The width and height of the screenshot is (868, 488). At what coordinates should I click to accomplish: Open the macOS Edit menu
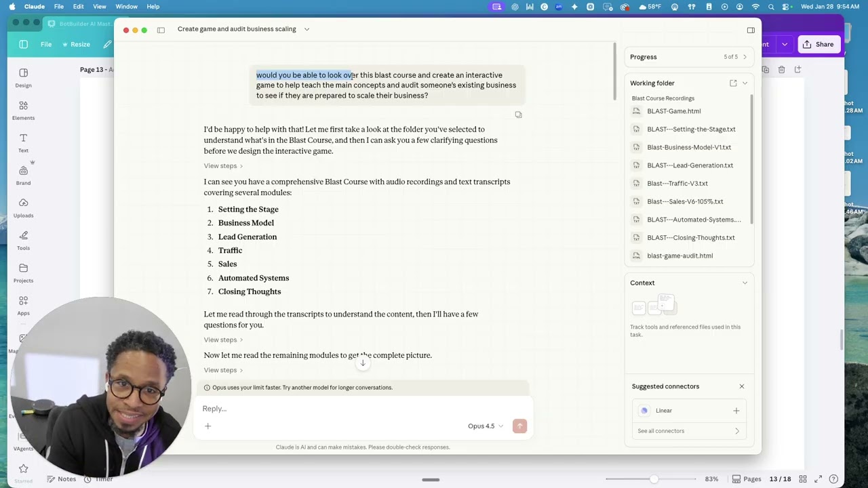coord(79,7)
